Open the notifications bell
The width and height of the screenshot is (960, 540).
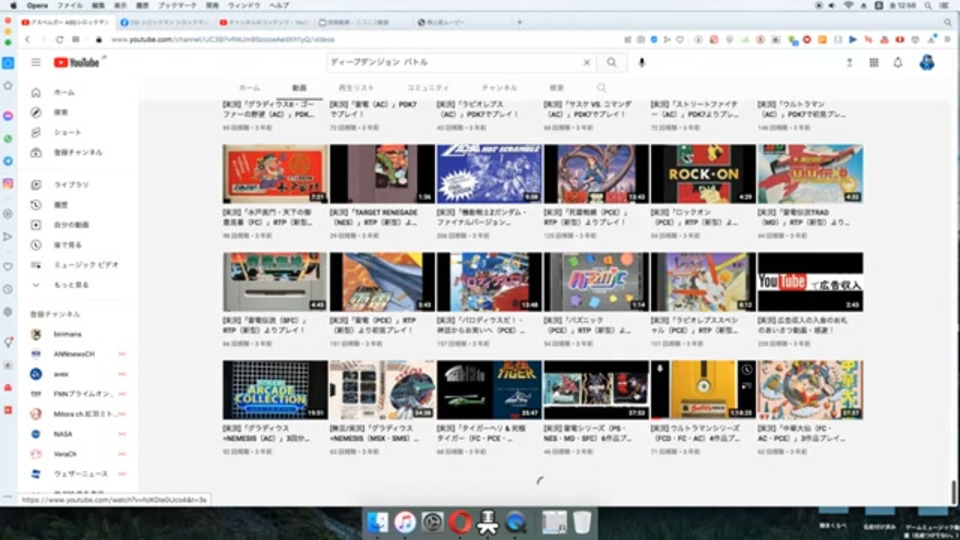[x=898, y=62]
